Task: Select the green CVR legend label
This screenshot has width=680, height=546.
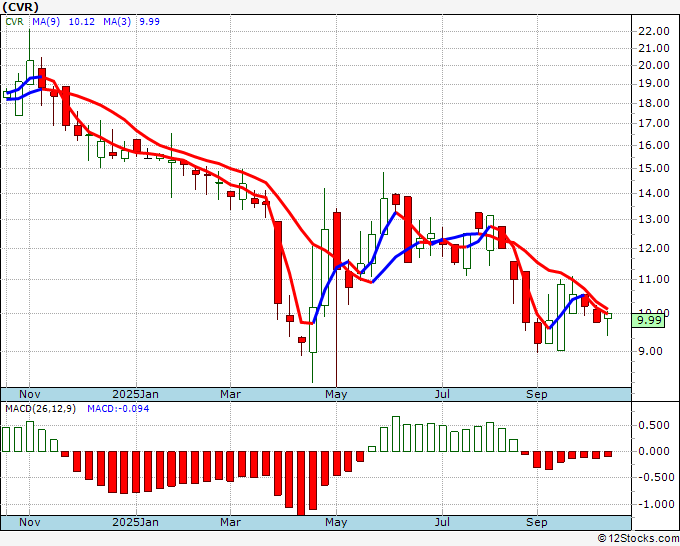Action: (x=14, y=22)
